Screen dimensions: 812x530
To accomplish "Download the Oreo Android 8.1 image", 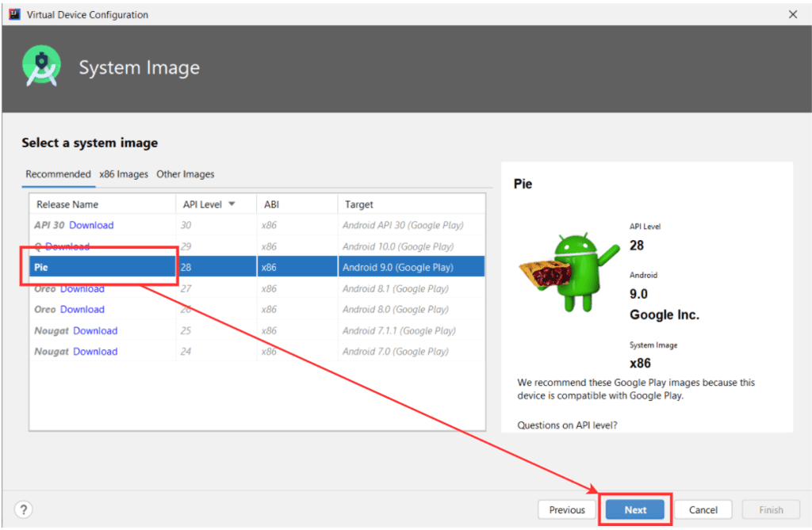I will [x=82, y=288].
